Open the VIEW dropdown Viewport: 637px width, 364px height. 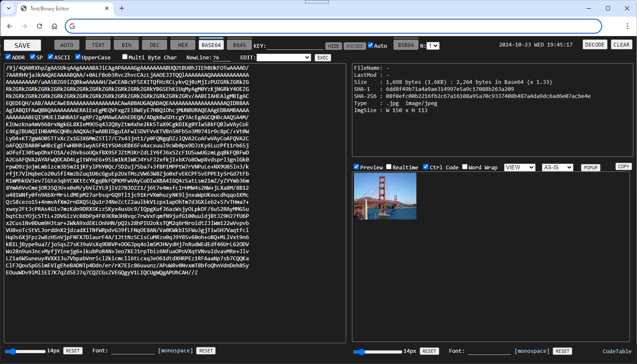point(520,167)
